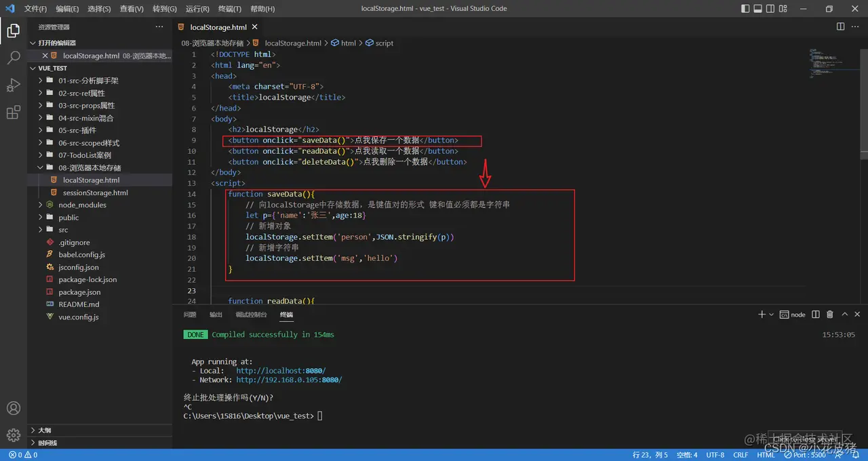The image size is (868, 461).
Task: Open README.md in file tree
Action: [79, 304]
